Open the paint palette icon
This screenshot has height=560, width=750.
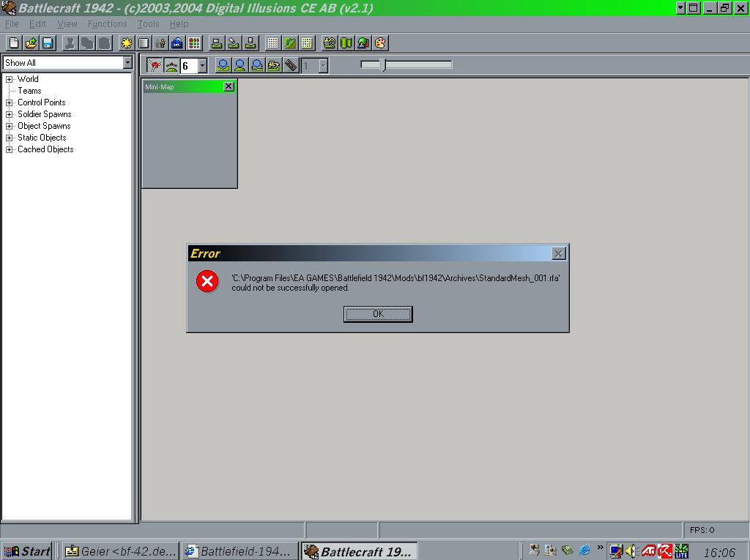click(380, 43)
